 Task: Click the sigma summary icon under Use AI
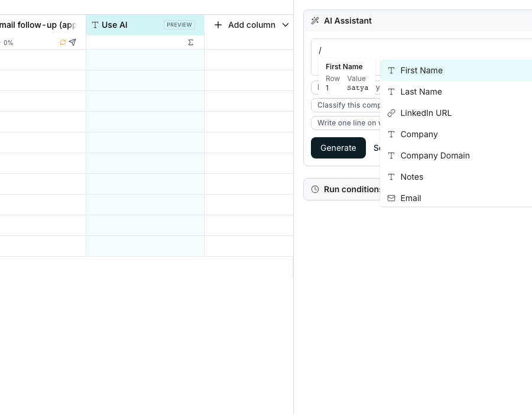click(190, 43)
